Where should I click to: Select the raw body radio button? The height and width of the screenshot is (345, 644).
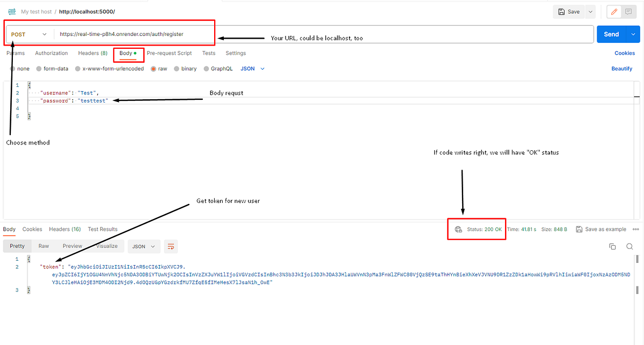(154, 68)
